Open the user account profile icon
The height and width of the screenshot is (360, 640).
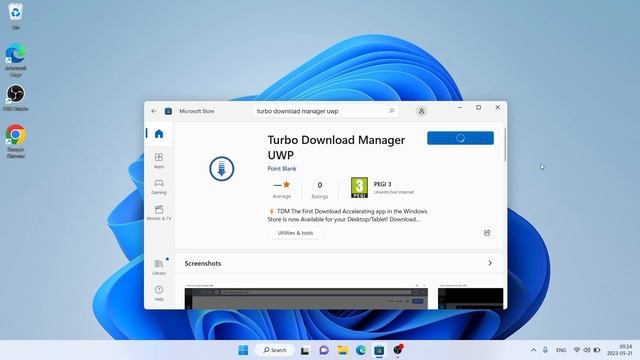pos(421,111)
